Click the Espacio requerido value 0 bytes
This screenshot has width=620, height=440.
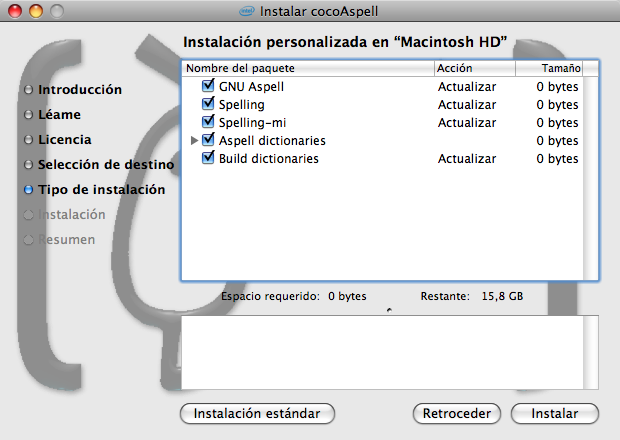click(x=347, y=296)
